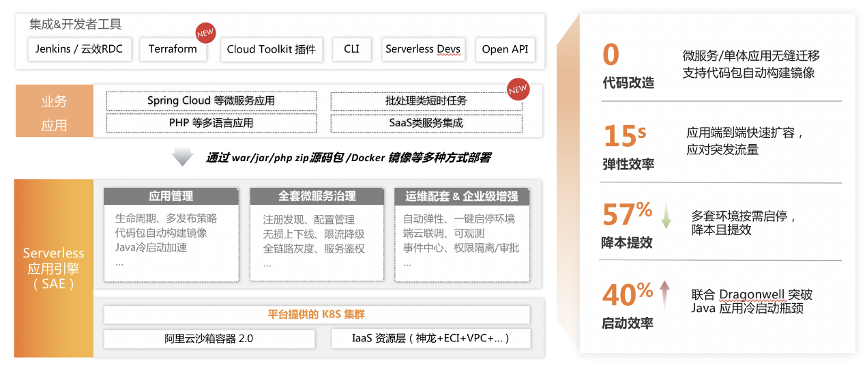Select PHP 等多语言应用 box
Image resolution: width=866 pixels, height=366 pixels.
tap(211, 123)
